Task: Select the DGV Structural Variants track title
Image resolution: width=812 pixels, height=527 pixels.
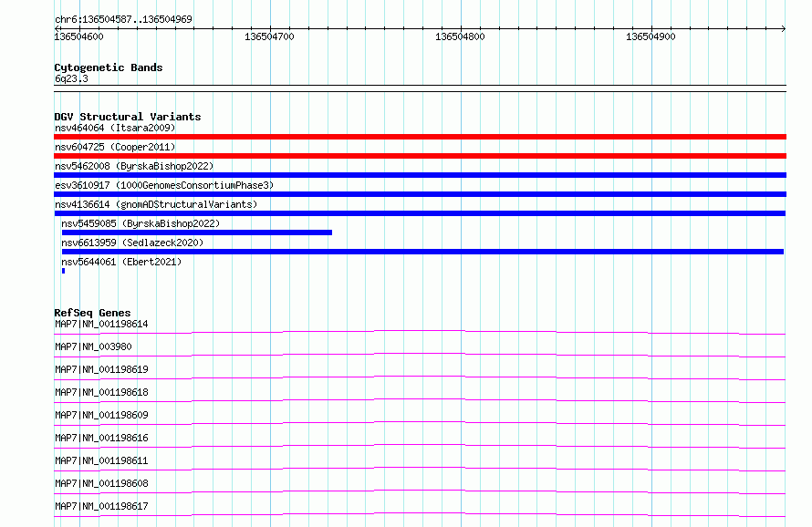Action: pyautogui.click(x=128, y=117)
